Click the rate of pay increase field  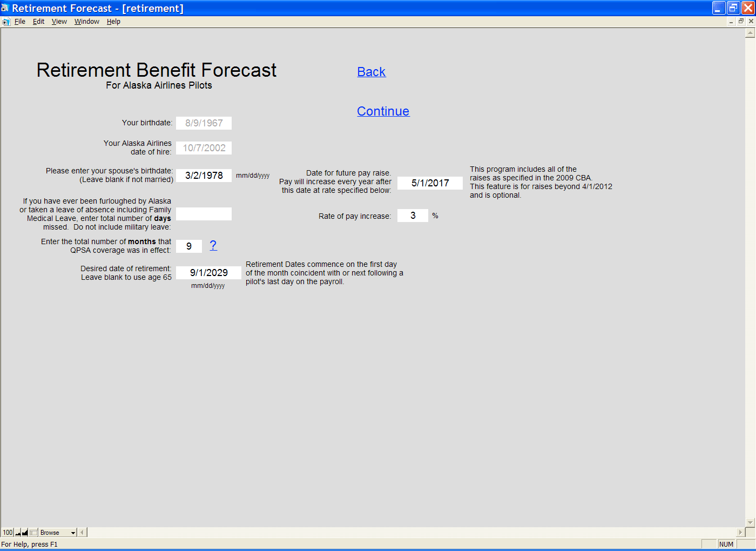(x=413, y=216)
